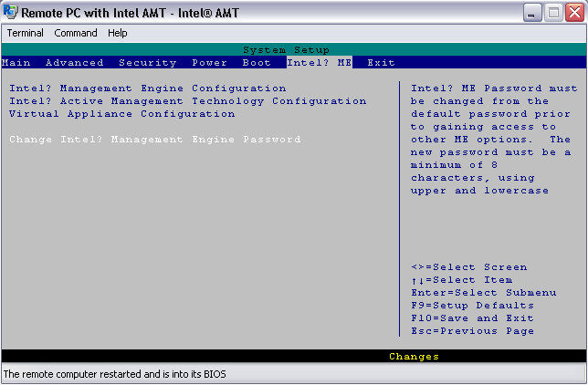Image resolution: width=588 pixels, height=385 pixels.
Task: Select the Security BIOS tab
Action: [x=147, y=63]
